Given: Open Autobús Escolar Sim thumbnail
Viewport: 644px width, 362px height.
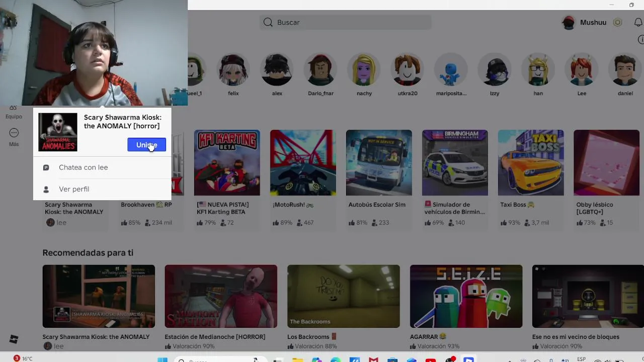Looking at the screenshot, I should [379, 162].
